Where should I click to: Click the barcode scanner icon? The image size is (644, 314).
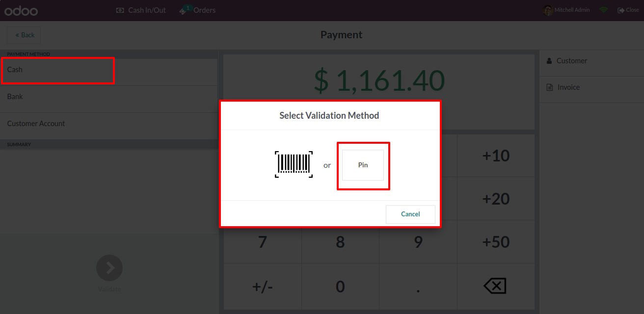pos(294,164)
